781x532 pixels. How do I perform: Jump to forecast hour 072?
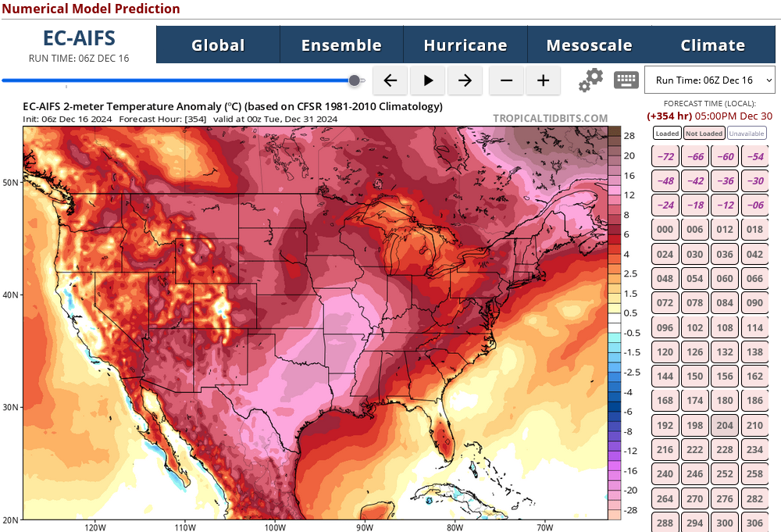[x=665, y=303]
